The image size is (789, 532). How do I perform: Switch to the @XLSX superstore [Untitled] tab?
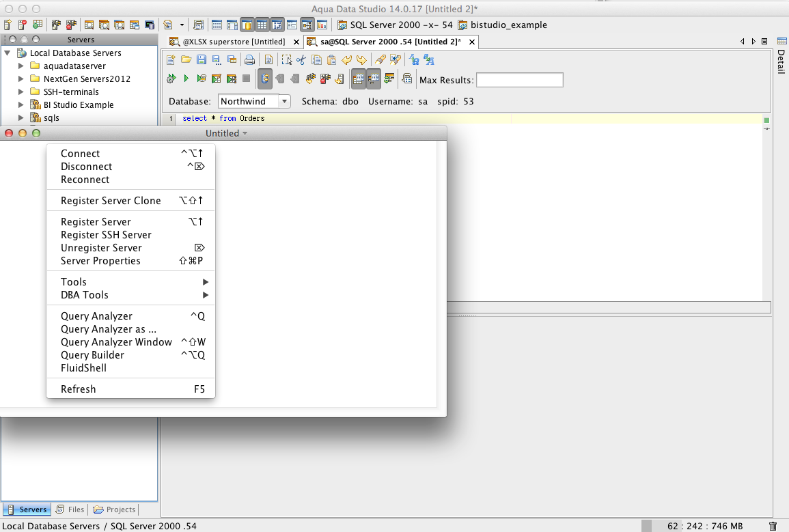pos(234,42)
